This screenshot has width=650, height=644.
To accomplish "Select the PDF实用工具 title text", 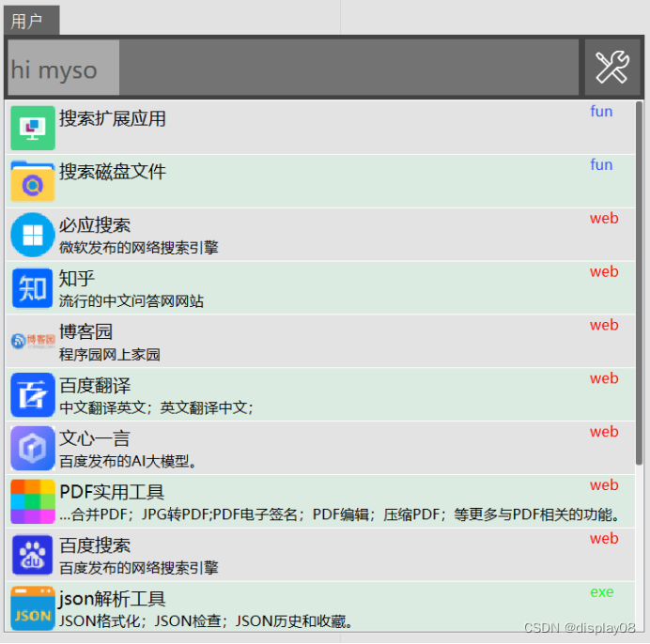I will (x=112, y=492).
